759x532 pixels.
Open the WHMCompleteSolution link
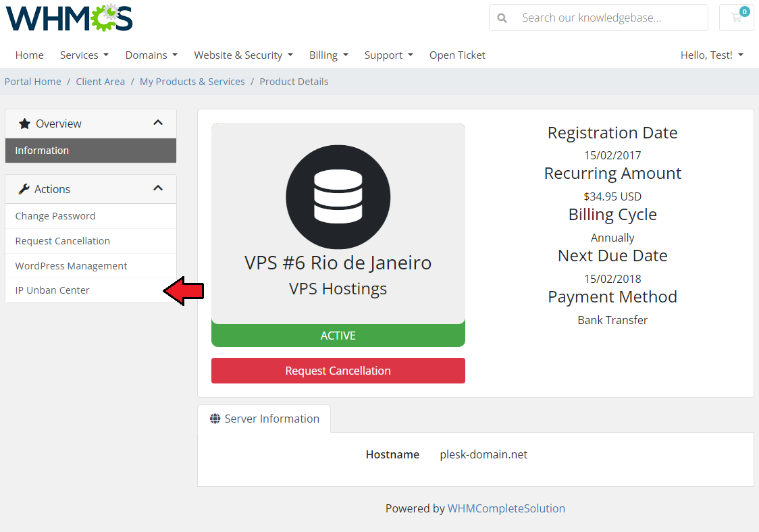(506, 509)
